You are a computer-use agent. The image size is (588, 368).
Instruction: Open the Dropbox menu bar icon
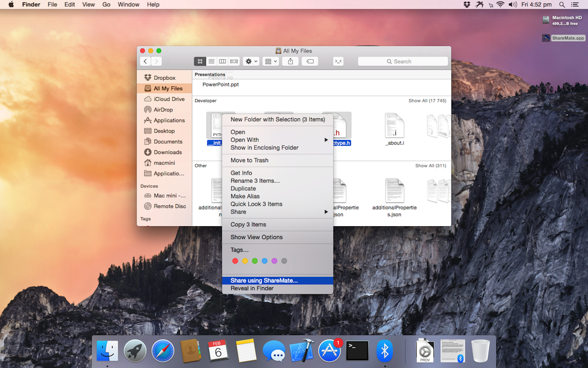click(x=467, y=4)
